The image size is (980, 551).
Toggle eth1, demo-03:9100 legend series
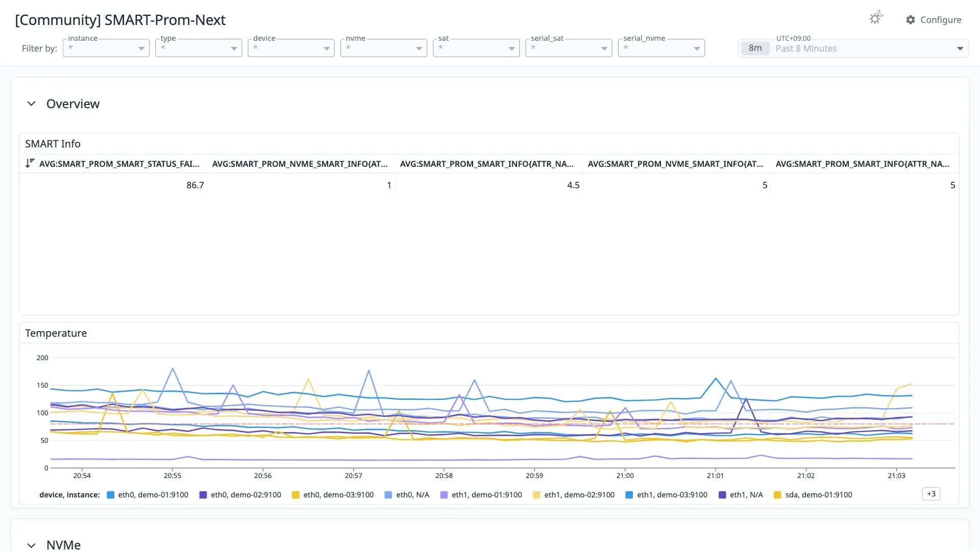[x=667, y=495]
